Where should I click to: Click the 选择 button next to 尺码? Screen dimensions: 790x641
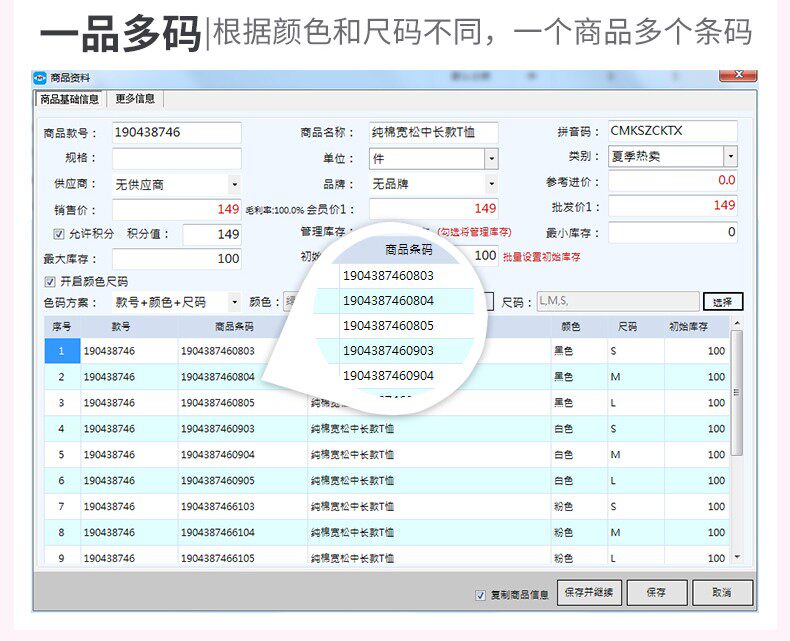click(722, 302)
